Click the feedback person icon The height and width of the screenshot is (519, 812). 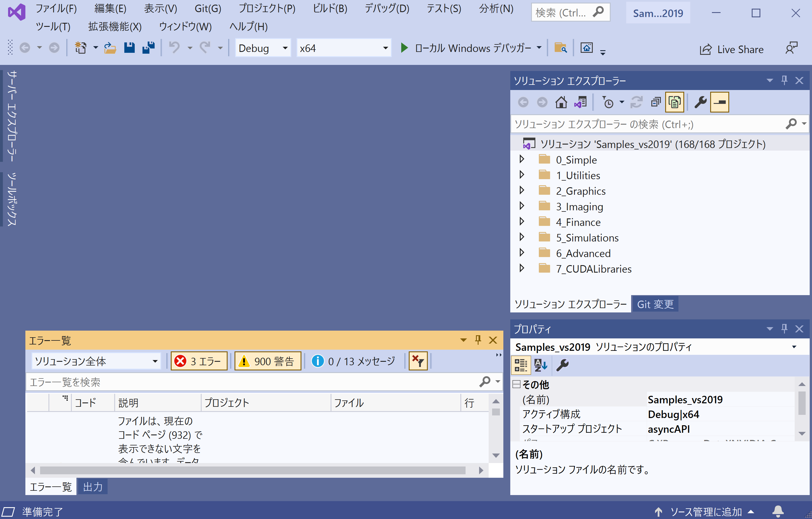point(791,48)
